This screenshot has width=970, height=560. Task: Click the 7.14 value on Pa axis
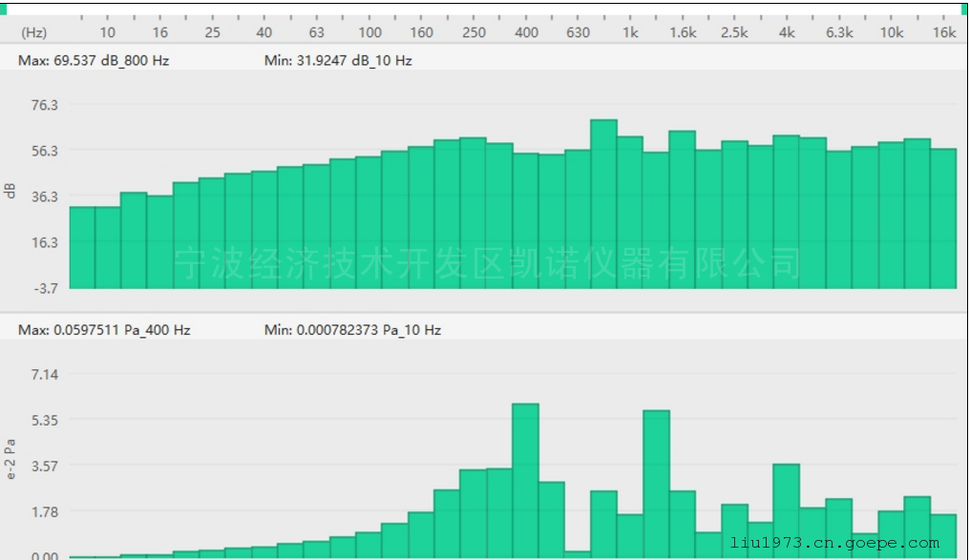point(45,374)
